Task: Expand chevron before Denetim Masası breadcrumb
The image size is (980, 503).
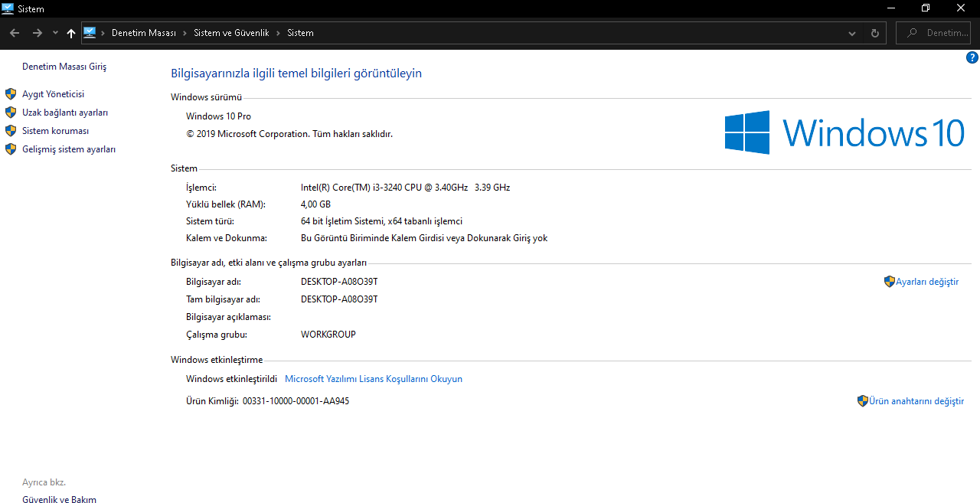Action: tap(103, 33)
